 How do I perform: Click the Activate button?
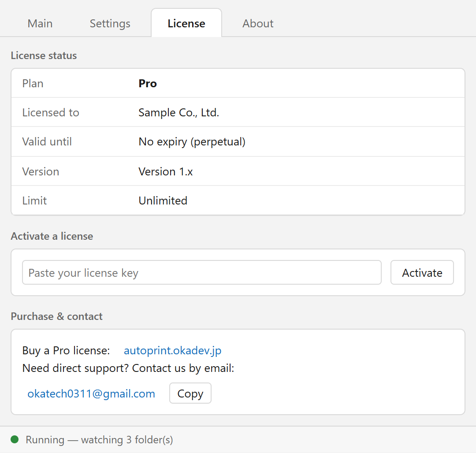coord(422,272)
